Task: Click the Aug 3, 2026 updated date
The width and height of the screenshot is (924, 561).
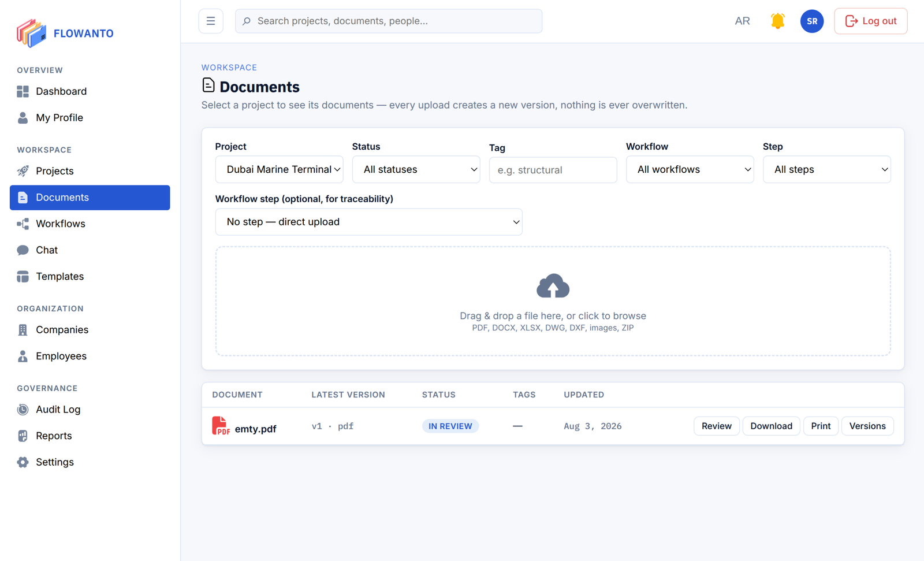Action: point(593,426)
